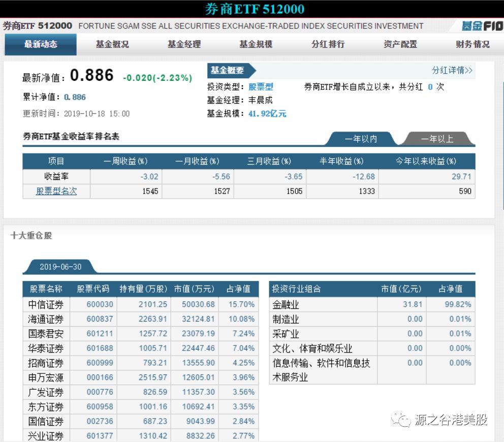Select the 国信证券 stock name
This screenshot has height=442, width=504.
(x=46, y=422)
